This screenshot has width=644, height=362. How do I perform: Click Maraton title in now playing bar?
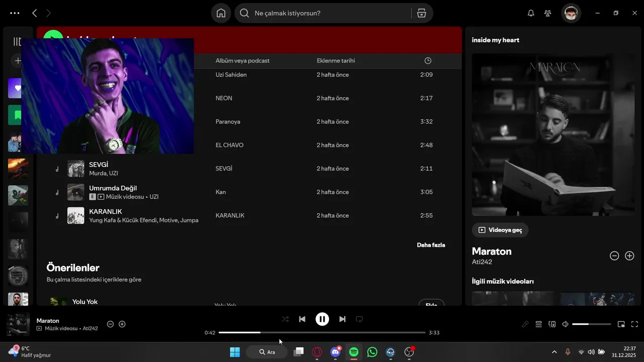click(x=48, y=320)
